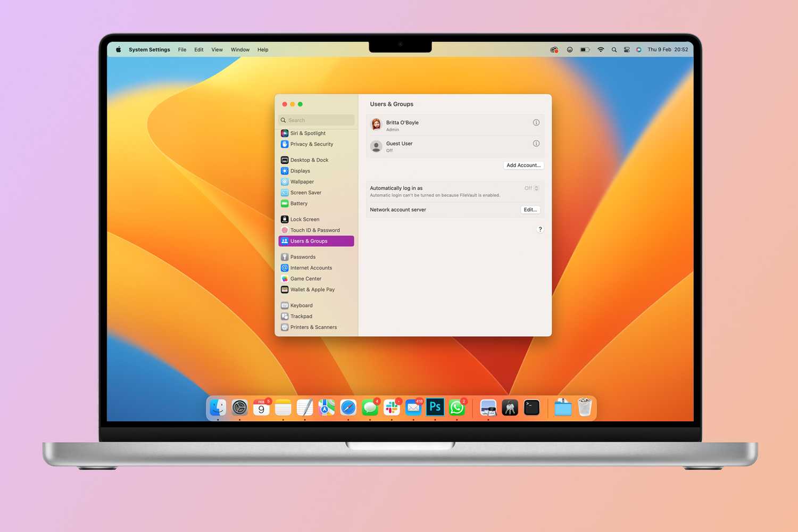The height and width of the screenshot is (532, 798).
Task: Show info for the Guest User account
Action: pyautogui.click(x=536, y=143)
